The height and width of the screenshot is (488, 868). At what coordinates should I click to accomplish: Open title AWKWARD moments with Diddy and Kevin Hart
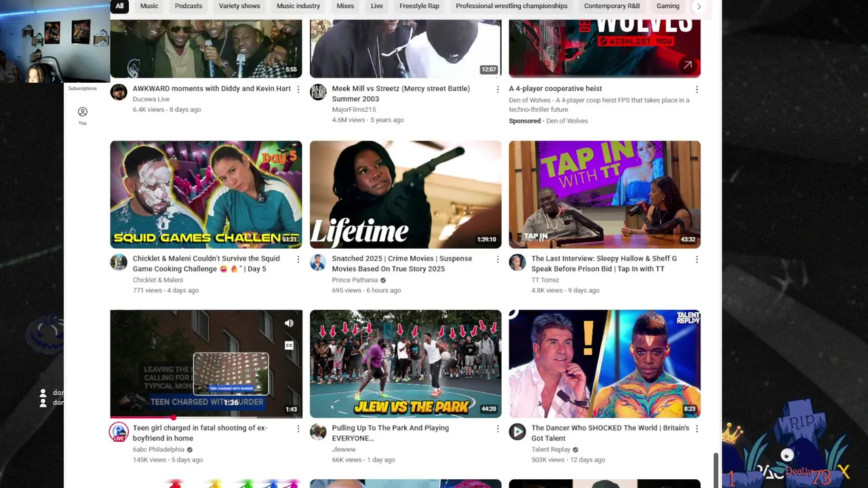[x=212, y=89]
